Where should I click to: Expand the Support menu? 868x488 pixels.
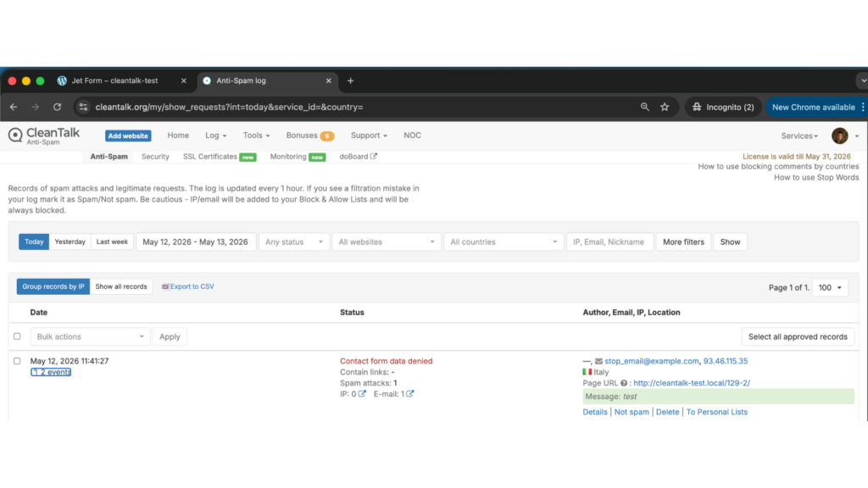(x=369, y=136)
